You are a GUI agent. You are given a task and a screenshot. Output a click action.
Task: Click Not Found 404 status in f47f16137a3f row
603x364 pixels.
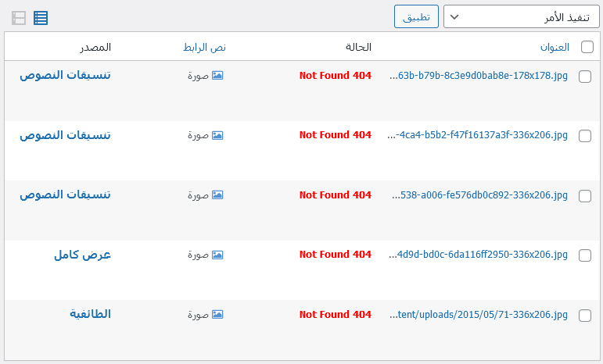click(336, 135)
